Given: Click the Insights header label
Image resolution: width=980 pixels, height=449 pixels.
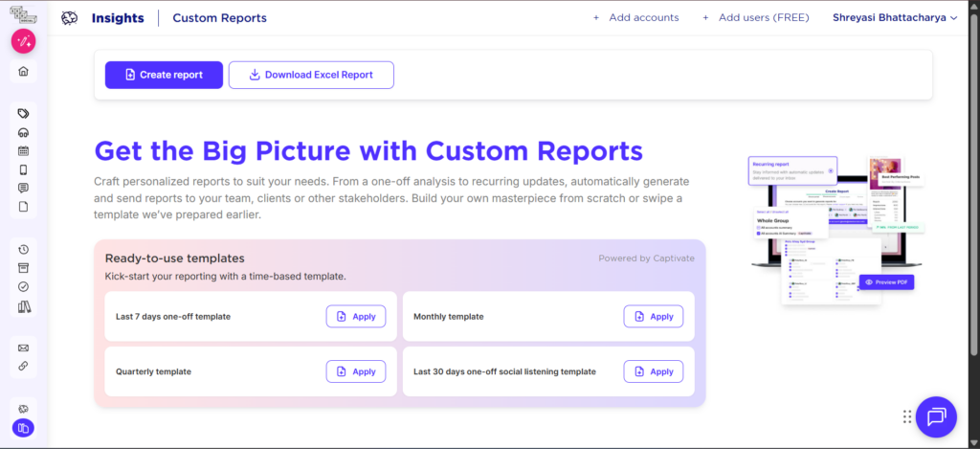Looking at the screenshot, I should point(118,18).
